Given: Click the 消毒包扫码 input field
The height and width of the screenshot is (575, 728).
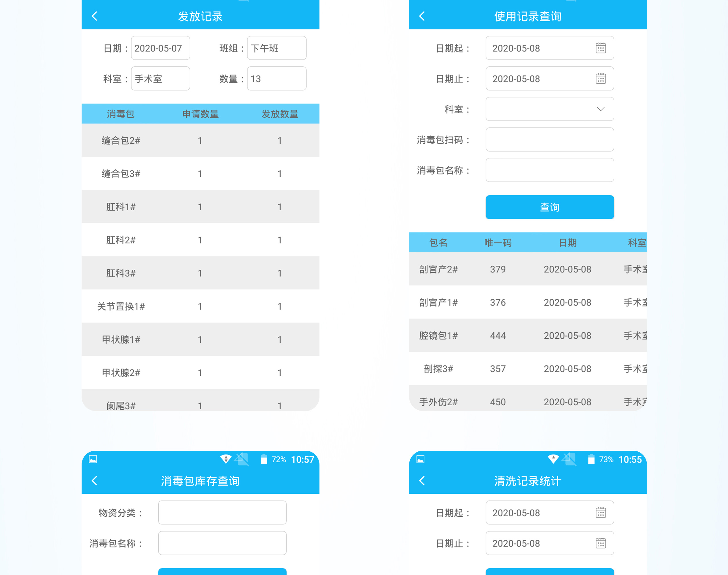Looking at the screenshot, I should pos(550,140).
